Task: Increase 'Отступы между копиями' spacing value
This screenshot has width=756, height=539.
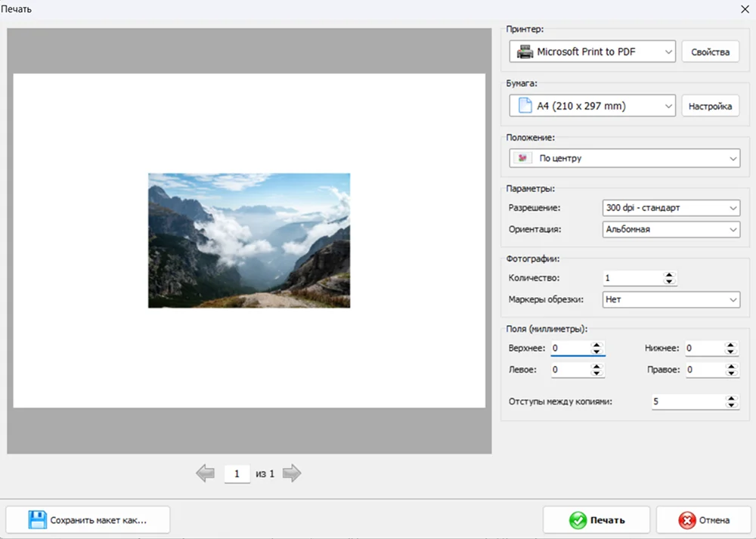Action: click(731, 398)
